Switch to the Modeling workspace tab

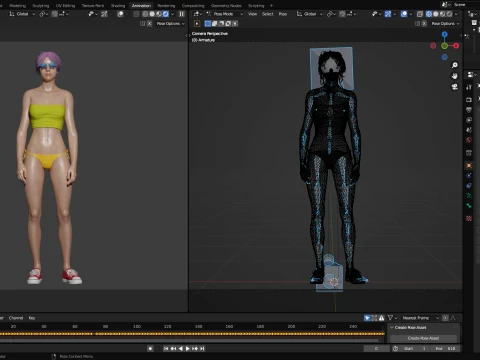(x=17, y=6)
